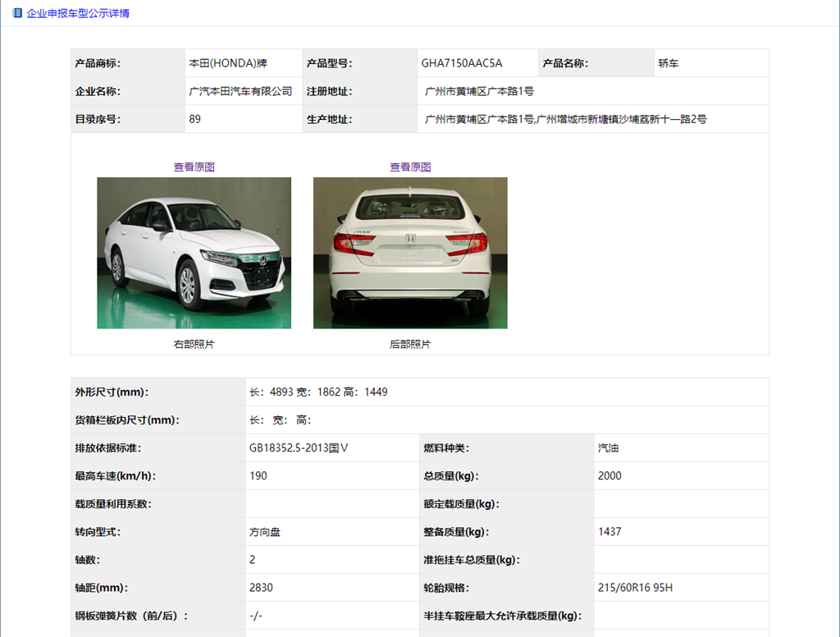Viewport: 840px width, 637px height.
Task: Click the 后部照片 caption
Action: click(410, 344)
